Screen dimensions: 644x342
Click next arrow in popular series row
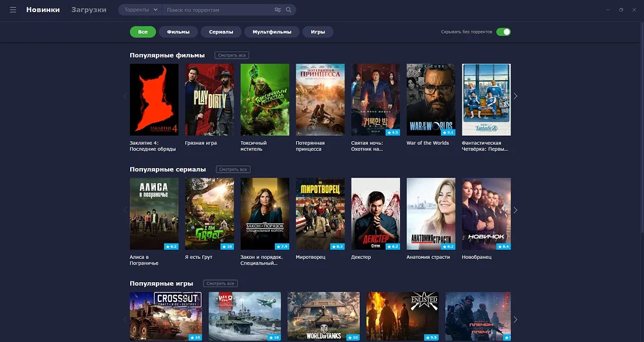[515, 210]
